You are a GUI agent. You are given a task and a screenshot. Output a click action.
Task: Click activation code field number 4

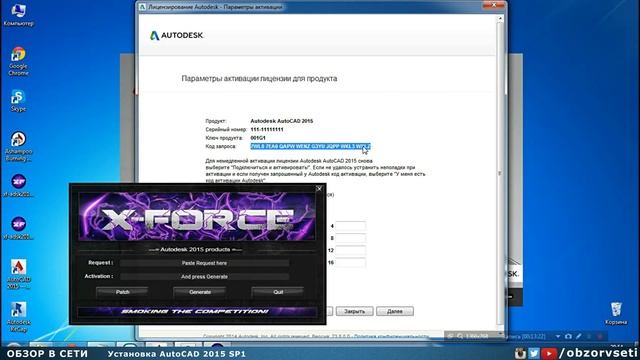351,226
